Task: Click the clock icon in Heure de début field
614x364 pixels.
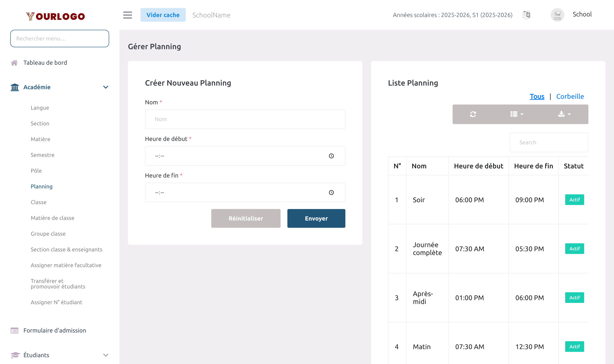Action: pyautogui.click(x=332, y=156)
